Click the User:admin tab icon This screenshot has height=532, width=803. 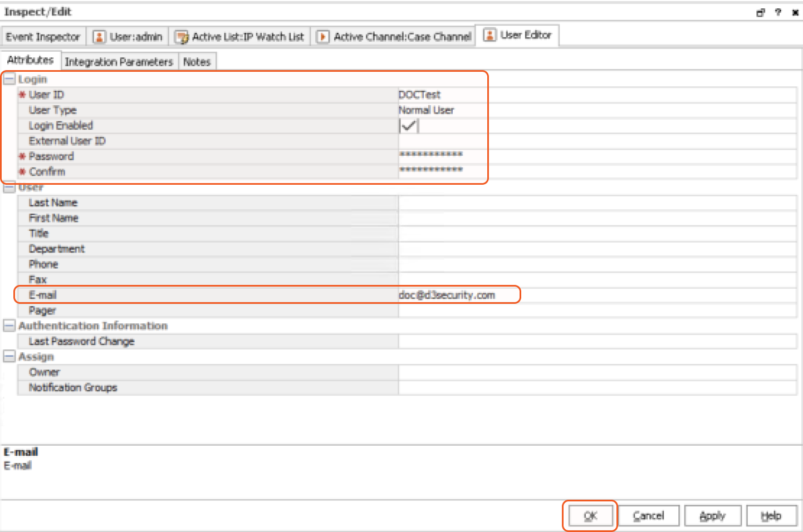click(x=99, y=37)
